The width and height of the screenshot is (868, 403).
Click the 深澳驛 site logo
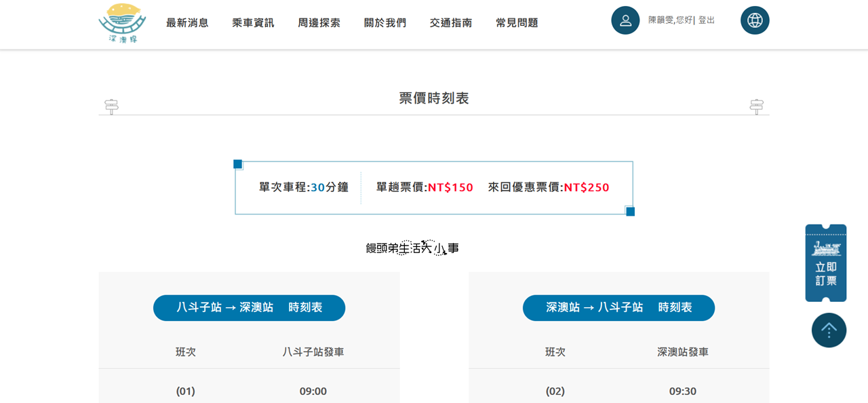(122, 22)
